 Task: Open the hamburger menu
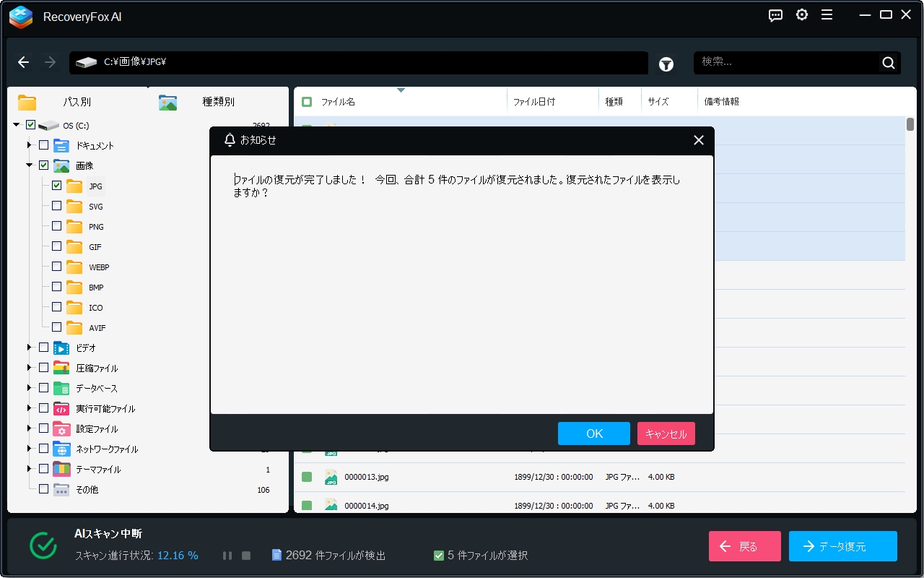coord(827,14)
